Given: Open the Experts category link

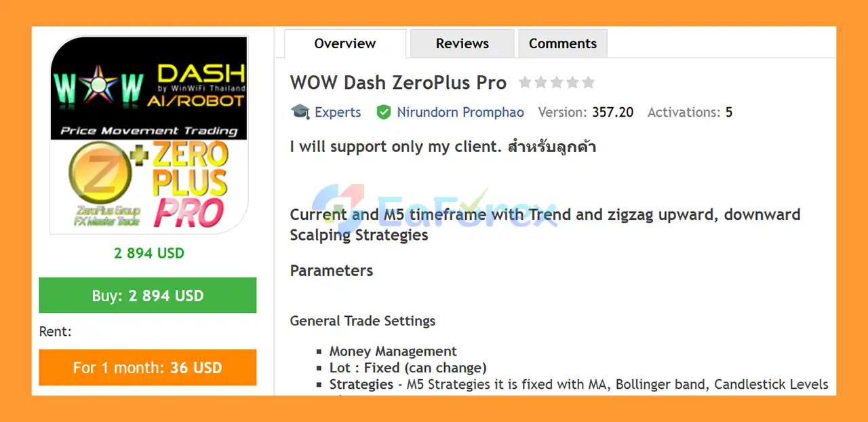Looking at the screenshot, I should (338, 112).
